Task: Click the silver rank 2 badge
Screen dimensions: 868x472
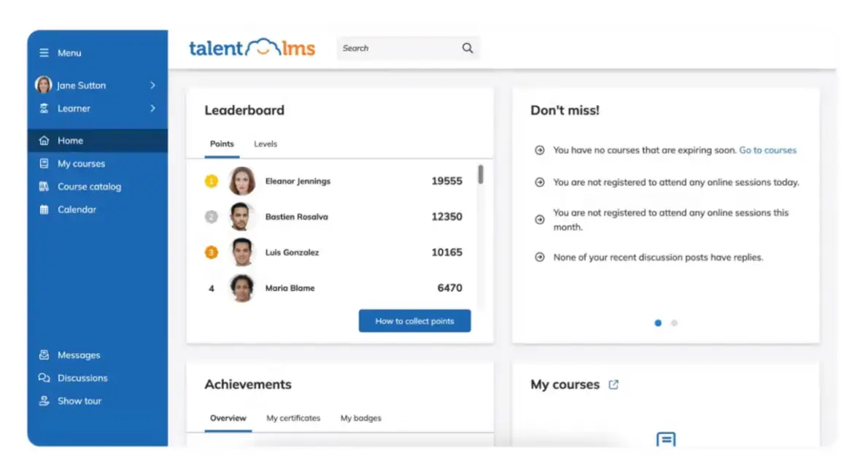Action: (x=211, y=217)
